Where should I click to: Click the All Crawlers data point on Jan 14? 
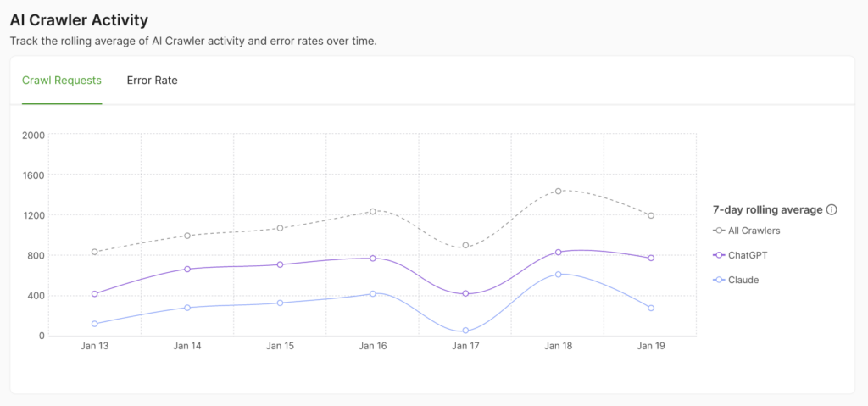[x=187, y=236]
